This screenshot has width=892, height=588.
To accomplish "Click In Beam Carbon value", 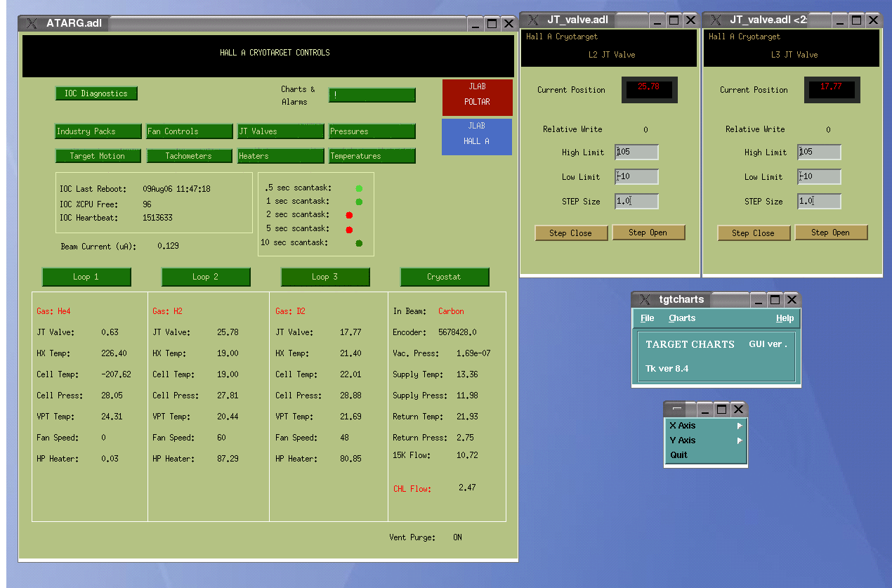I will coord(451,311).
